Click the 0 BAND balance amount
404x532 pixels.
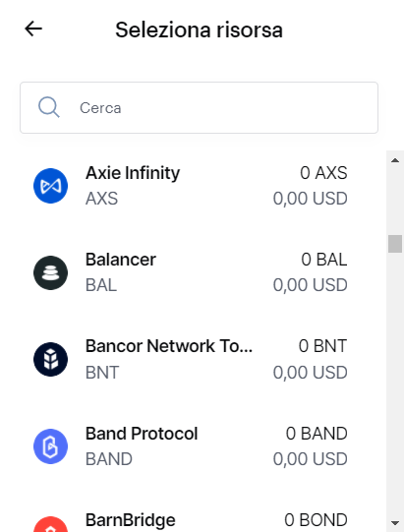coord(317,434)
